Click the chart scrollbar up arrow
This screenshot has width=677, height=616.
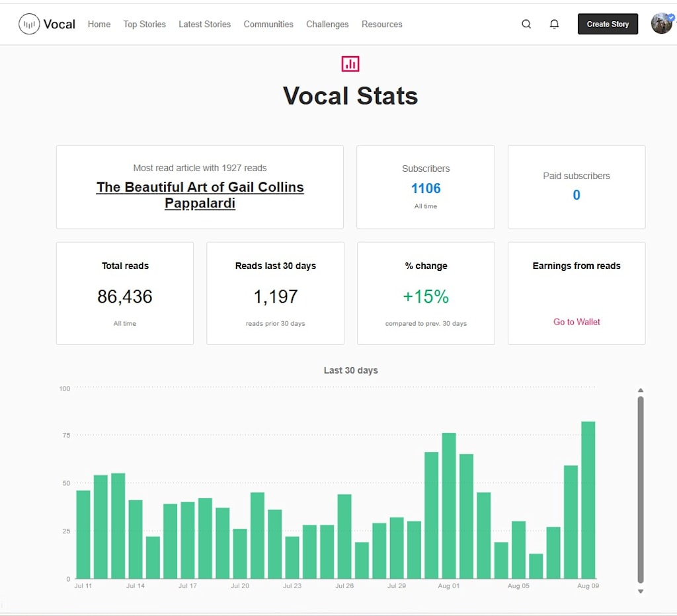(x=641, y=390)
